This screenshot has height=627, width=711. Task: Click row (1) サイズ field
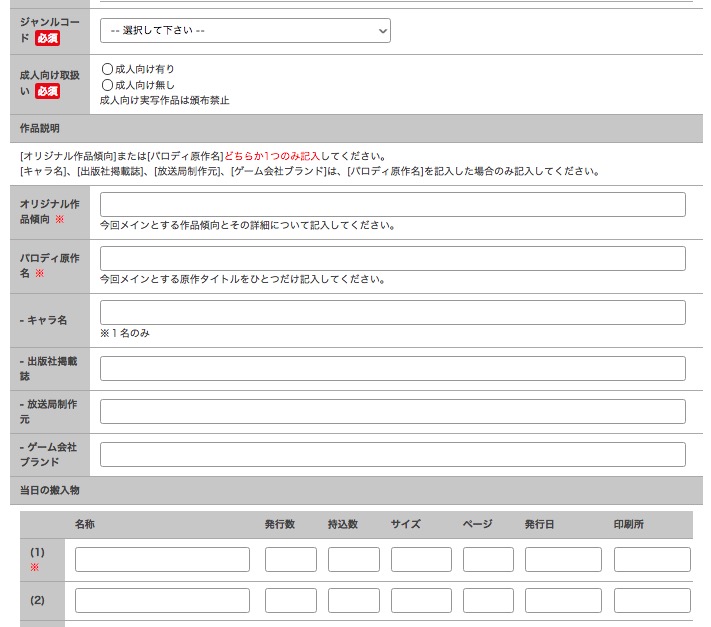pyautogui.click(x=421, y=559)
